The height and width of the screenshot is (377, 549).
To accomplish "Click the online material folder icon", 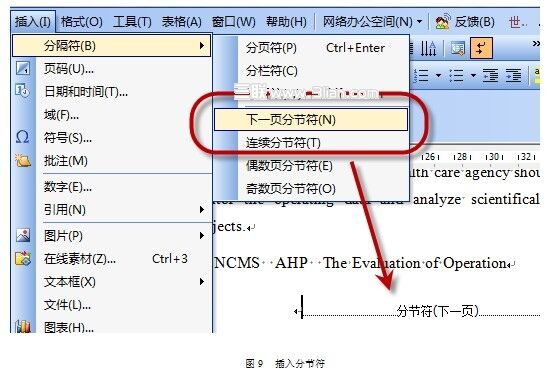I will point(23,258).
